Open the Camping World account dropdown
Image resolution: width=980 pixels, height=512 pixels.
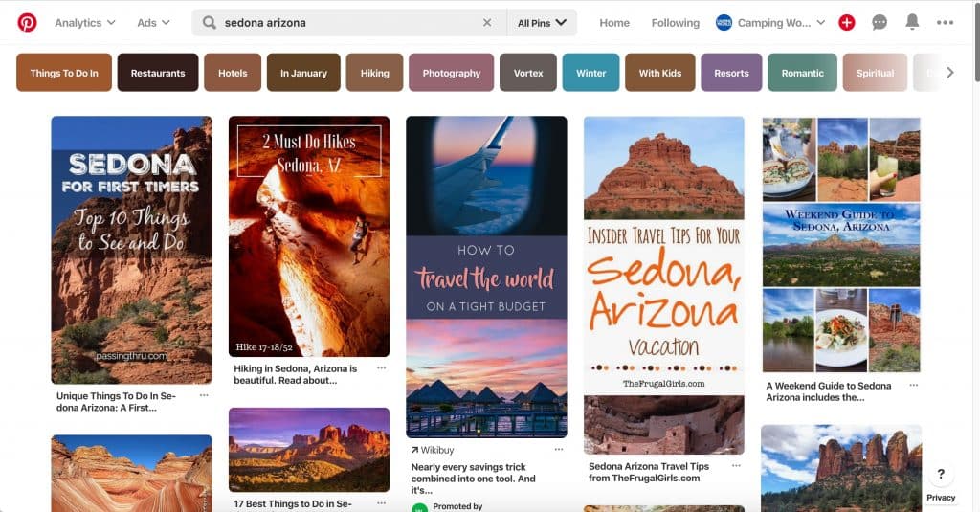[770, 23]
